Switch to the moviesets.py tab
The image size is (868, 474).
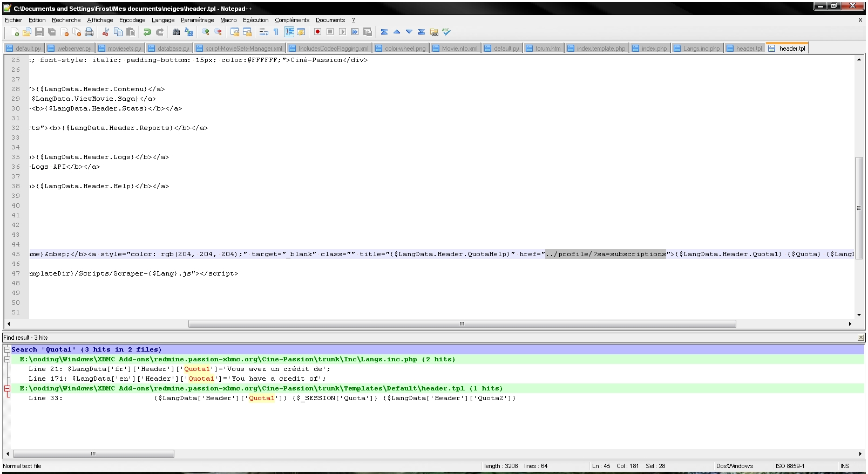pyautogui.click(x=120, y=48)
